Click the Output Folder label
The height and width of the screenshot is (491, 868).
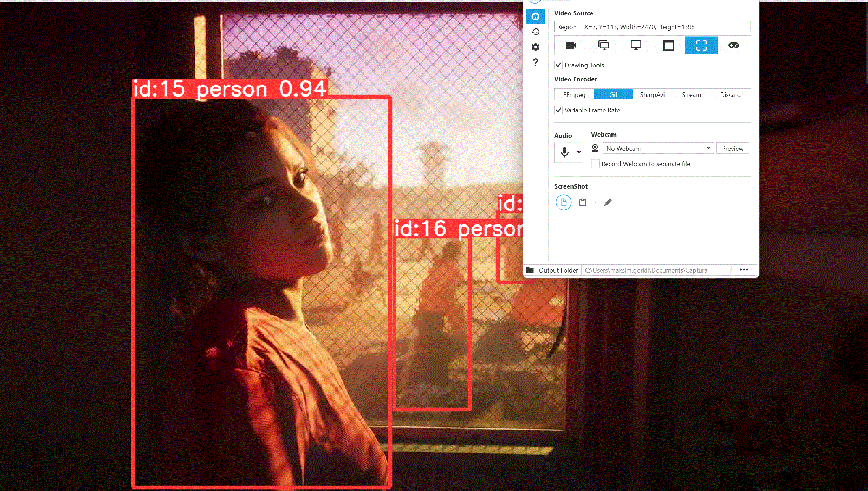(x=558, y=270)
